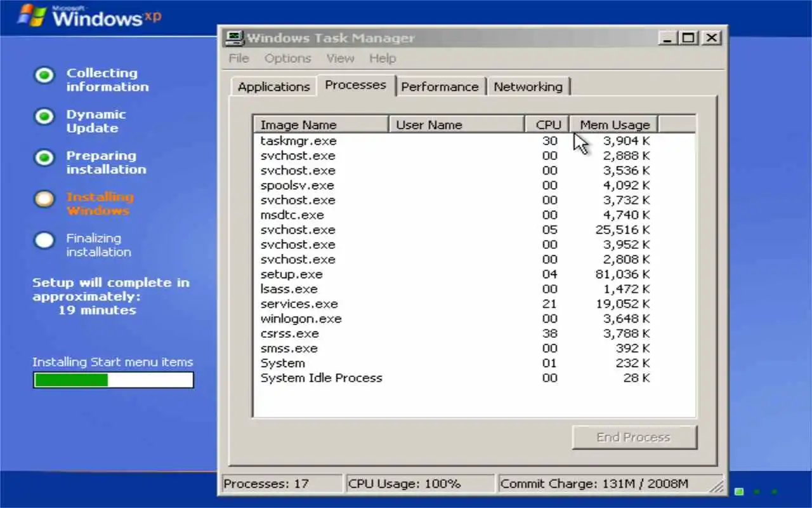Open the View menu
Viewport: 812px width, 508px height.
coord(340,58)
